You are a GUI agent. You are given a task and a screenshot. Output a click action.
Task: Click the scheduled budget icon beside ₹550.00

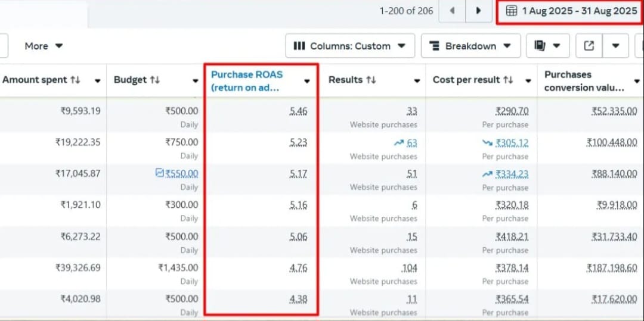[159, 173]
